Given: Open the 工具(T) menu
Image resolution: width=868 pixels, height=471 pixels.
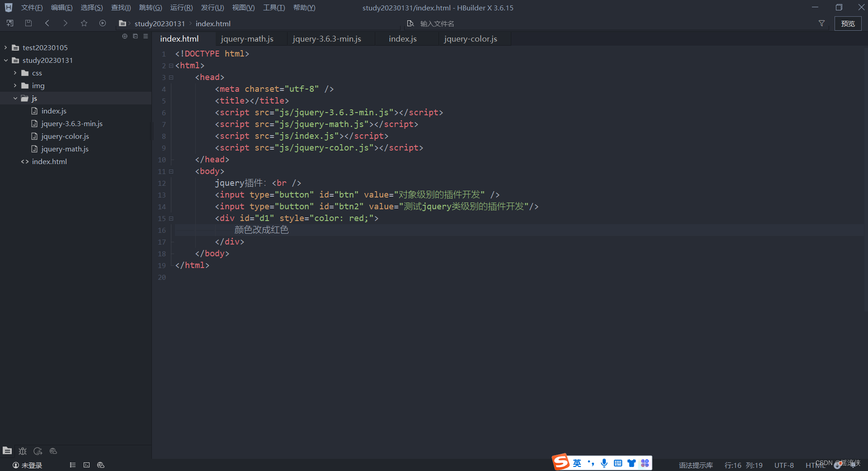Looking at the screenshot, I should click(274, 8).
